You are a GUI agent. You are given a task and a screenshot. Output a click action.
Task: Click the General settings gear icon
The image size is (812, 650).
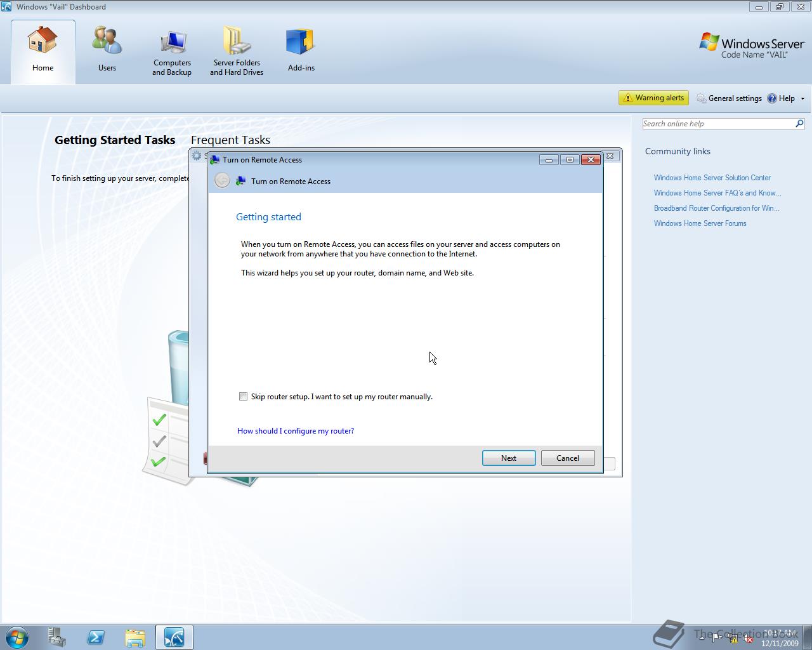[701, 98]
